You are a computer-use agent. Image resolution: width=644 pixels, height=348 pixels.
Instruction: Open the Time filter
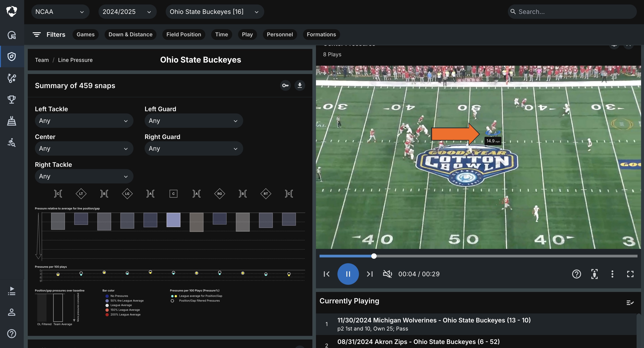[221, 35]
